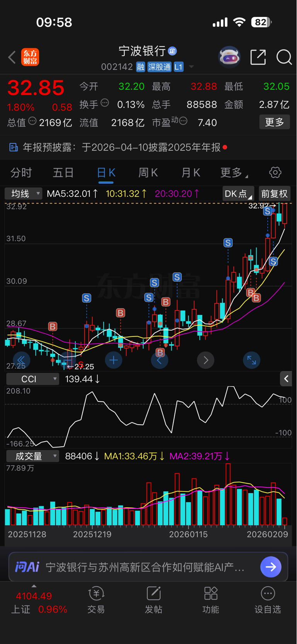This screenshot has height=644, width=297.
Task: Open the DK点 dropdown
Action: (x=238, y=193)
